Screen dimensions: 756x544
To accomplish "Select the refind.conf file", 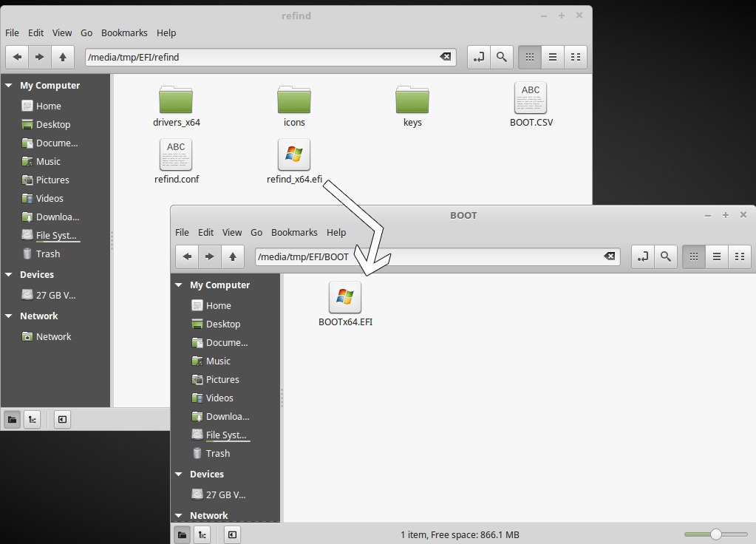I will tap(176, 162).
